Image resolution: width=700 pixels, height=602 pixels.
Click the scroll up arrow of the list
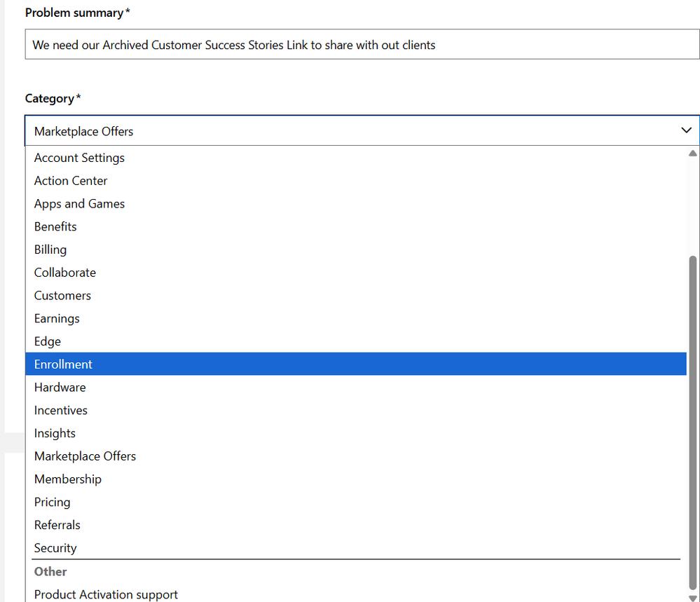[693, 153]
